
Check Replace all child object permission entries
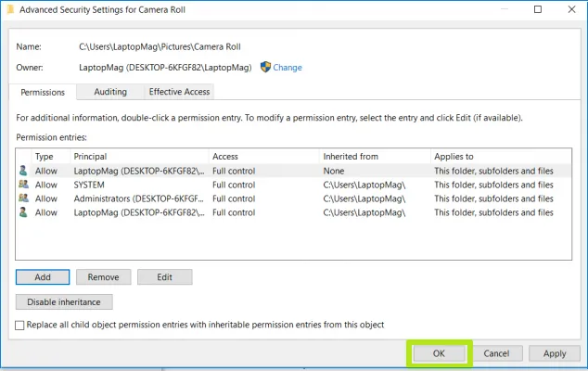pos(19,325)
